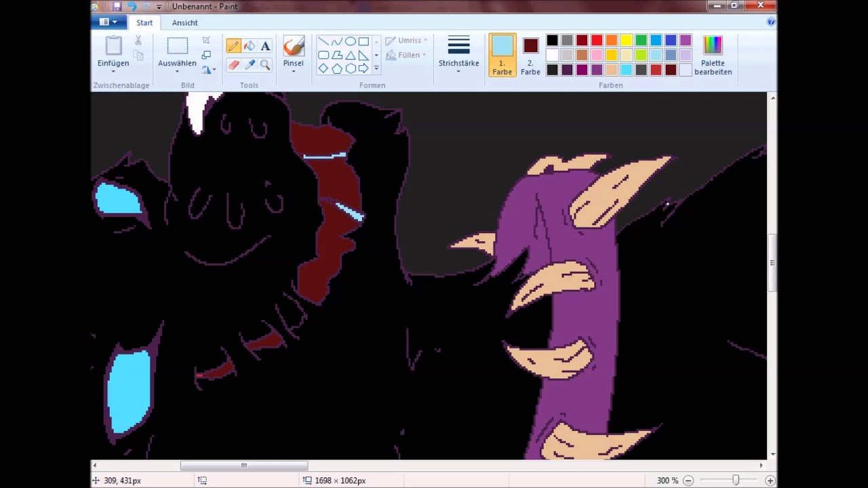Click the Crop icon in Bild group
Image resolution: width=868 pixels, height=488 pixels.
tap(206, 41)
